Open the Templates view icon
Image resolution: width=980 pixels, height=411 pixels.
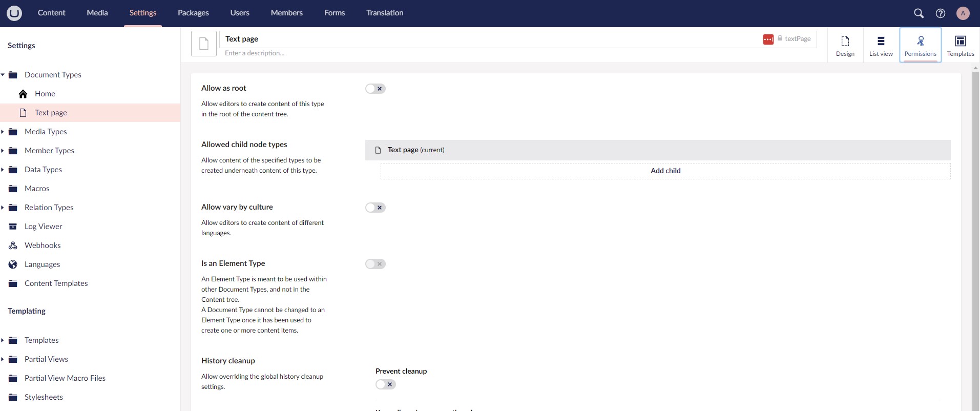tap(960, 45)
